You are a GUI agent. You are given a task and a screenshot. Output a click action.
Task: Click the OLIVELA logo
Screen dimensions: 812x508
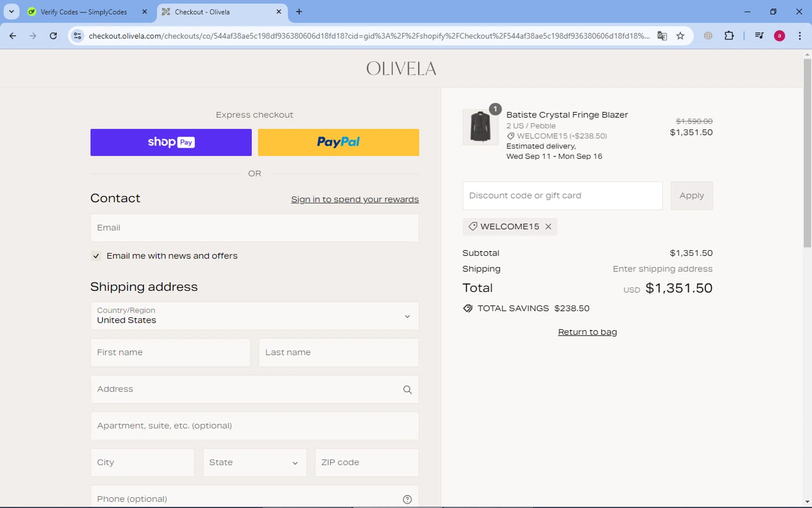click(401, 69)
